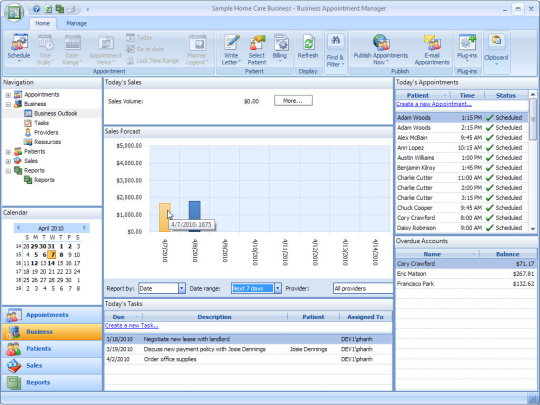The height and width of the screenshot is (405, 540).
Task: Sort overdue accounts by Name
Action: point(437,254)
